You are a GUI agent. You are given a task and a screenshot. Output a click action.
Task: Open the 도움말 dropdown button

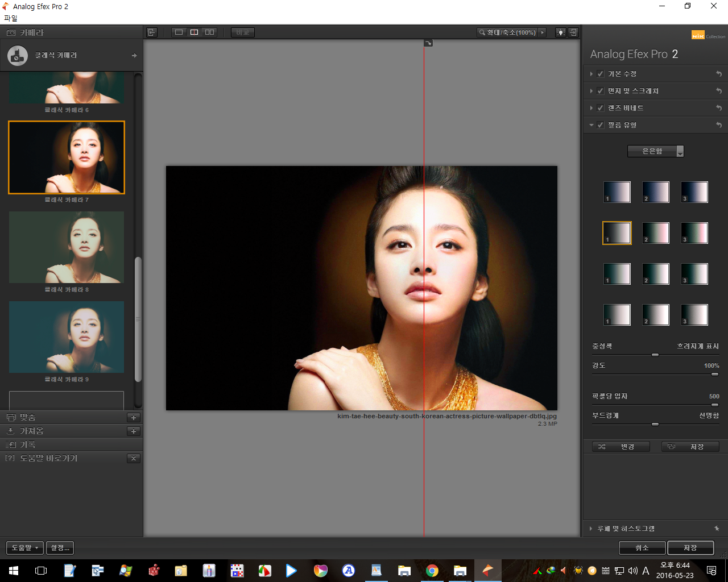[24, 548]
